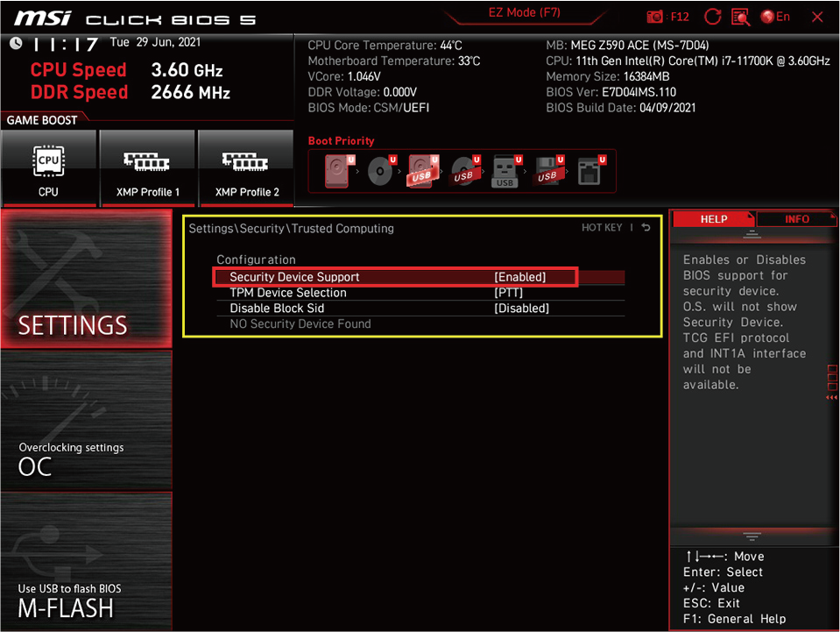Select the TPM Device Selection row

(x=420, y=292)
